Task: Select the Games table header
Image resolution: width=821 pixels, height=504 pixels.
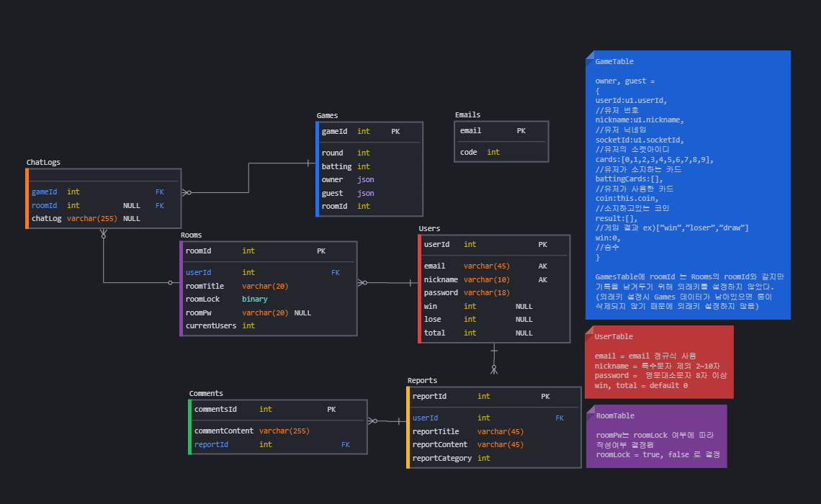Action: click(328, 115)
